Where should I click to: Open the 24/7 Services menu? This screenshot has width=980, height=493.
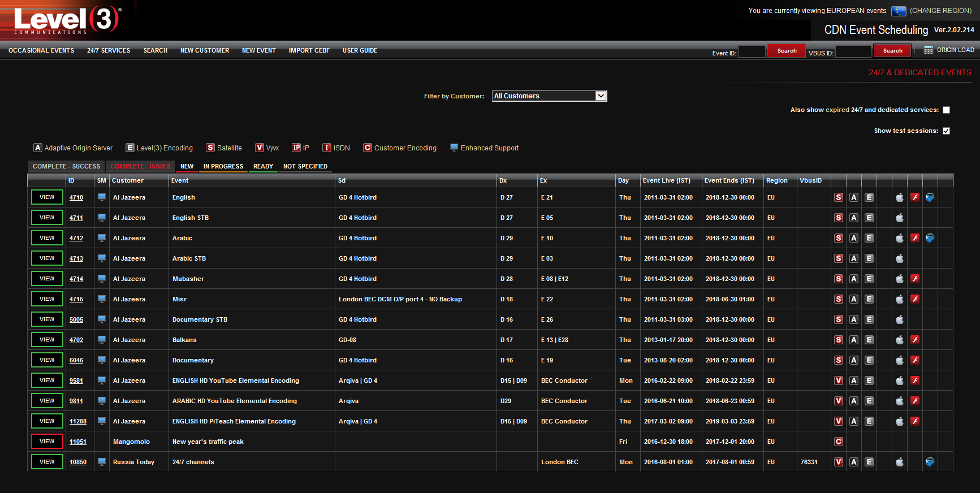(x=109, y=50)
